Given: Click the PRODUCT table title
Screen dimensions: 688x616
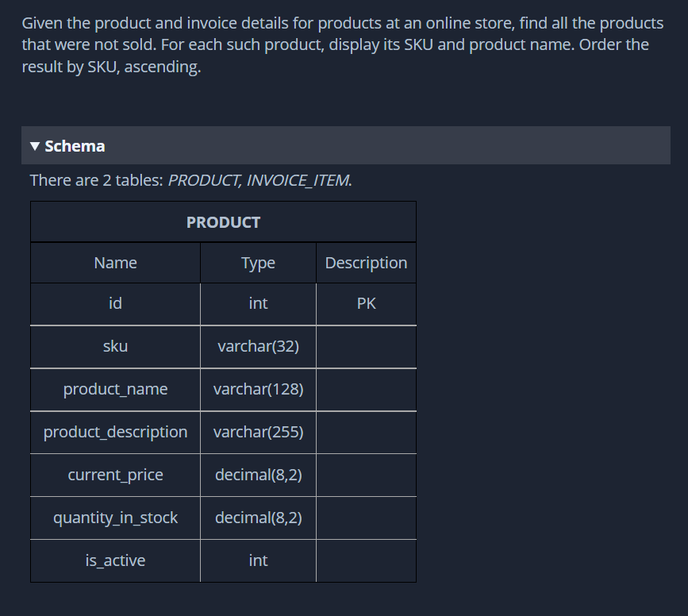Looking at the screenshot, I should [223, 222].
